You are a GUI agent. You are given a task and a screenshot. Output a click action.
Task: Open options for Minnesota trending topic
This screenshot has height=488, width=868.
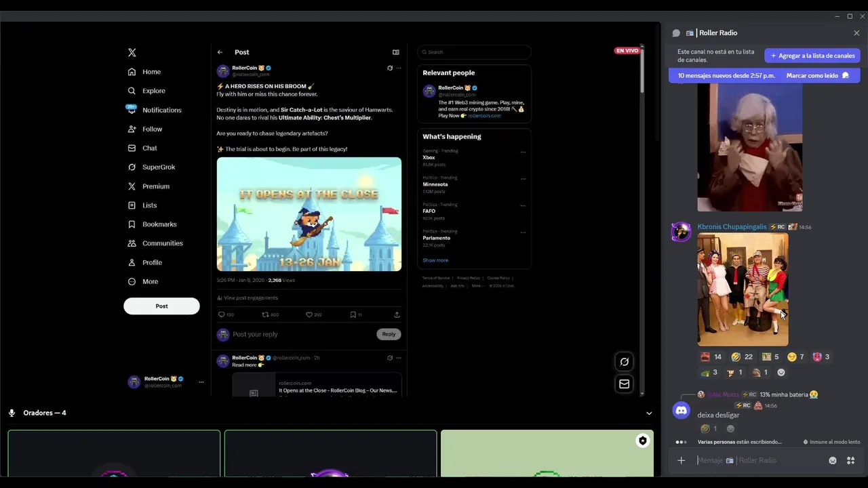pos(523,179)
